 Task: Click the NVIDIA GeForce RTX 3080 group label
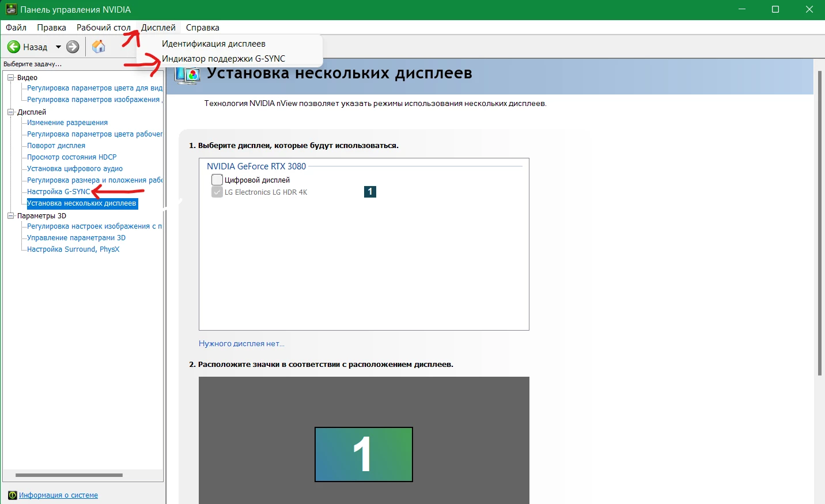pos(256,166)
